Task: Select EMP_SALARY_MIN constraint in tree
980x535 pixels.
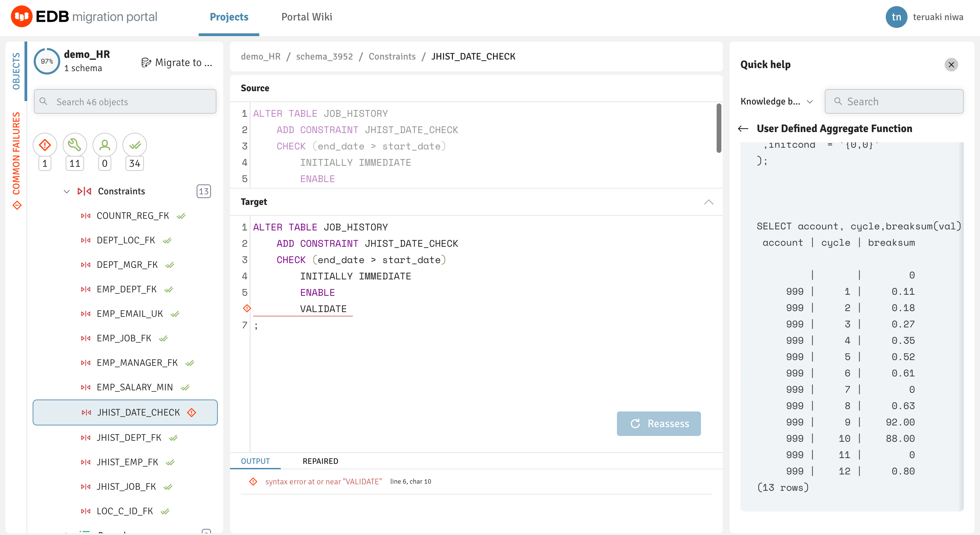Action: pos(135,387)
